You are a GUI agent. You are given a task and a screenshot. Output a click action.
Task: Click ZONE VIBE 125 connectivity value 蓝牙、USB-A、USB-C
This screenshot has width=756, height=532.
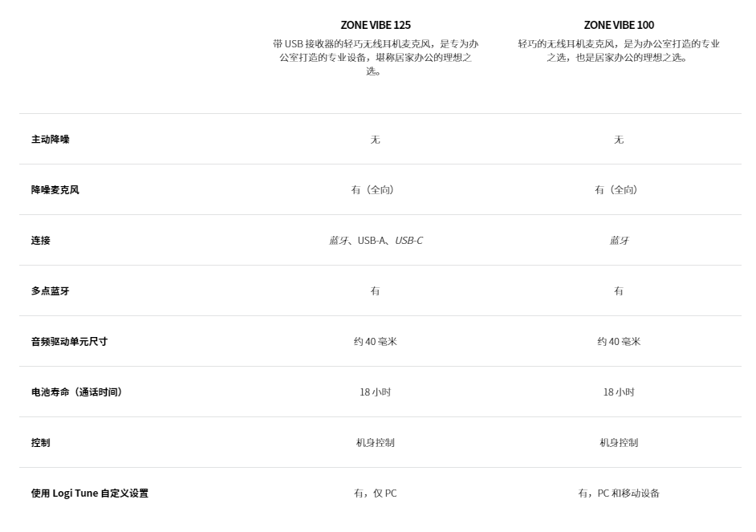point(376,241)
